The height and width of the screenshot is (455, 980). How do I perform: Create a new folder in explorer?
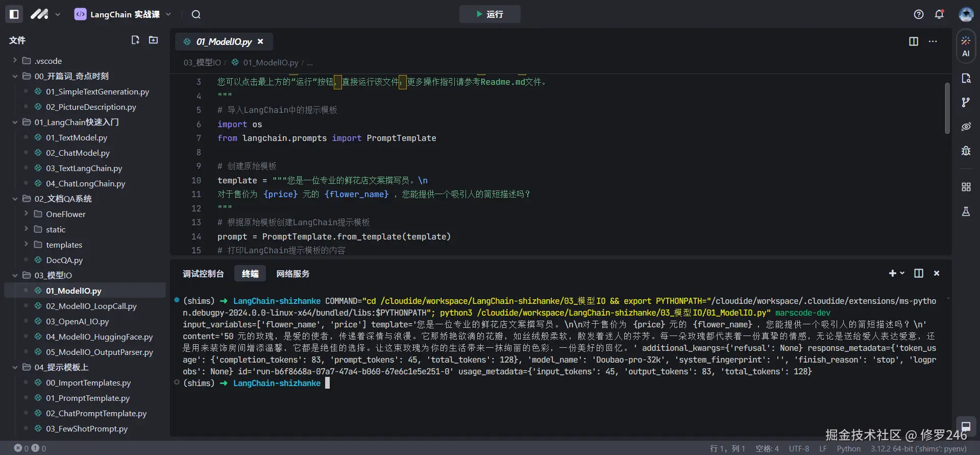click(153, 40)
